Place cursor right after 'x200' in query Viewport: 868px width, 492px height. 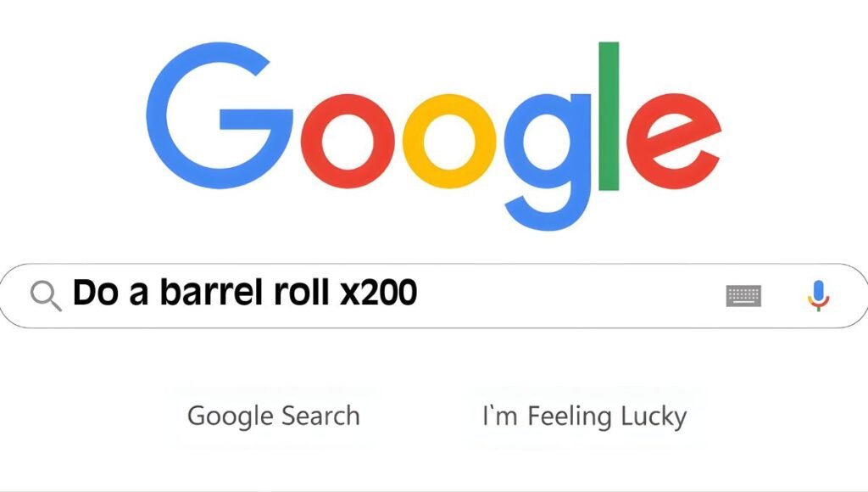click(419, 293)
